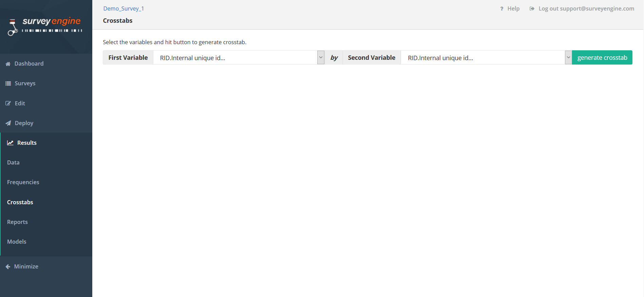Click the Edit pencil icon
The width and height of the screenshot is (644, 297).
coord(8,103)
